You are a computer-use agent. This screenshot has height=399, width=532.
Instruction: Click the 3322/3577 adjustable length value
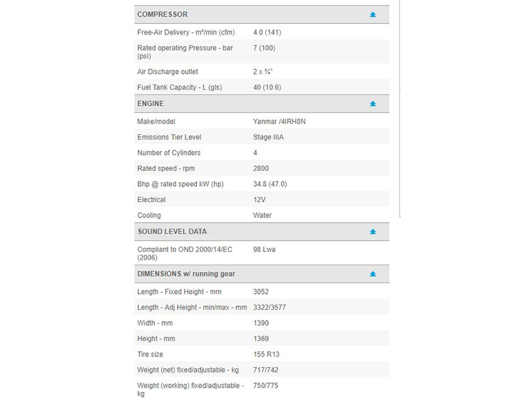tap(269, 307)
